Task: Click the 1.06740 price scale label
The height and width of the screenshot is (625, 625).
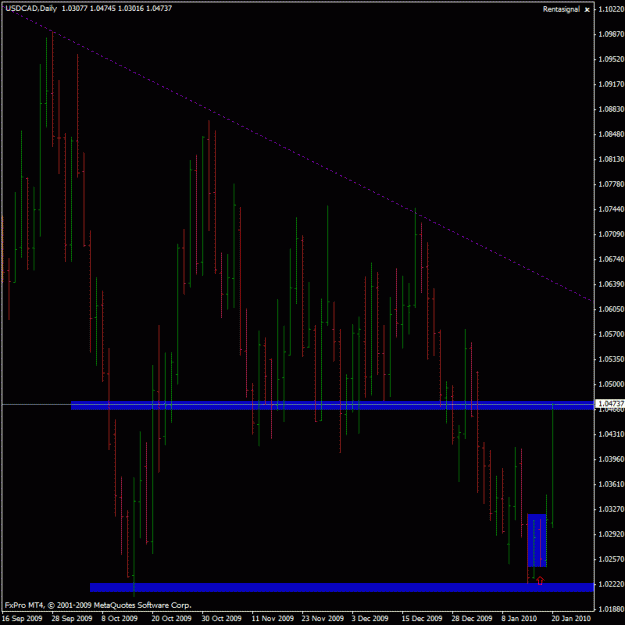Action: pyautogui.click(x=611, y=259)
